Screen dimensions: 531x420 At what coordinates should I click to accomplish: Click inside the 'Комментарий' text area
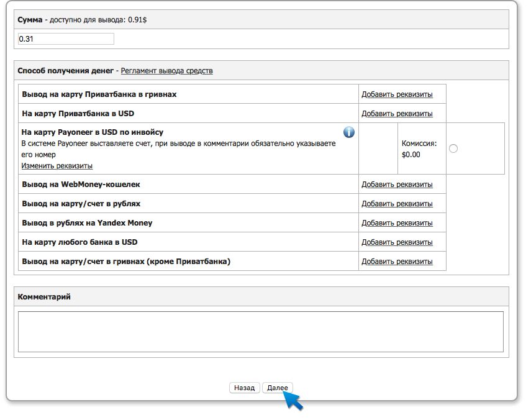[x=261, y=332]
